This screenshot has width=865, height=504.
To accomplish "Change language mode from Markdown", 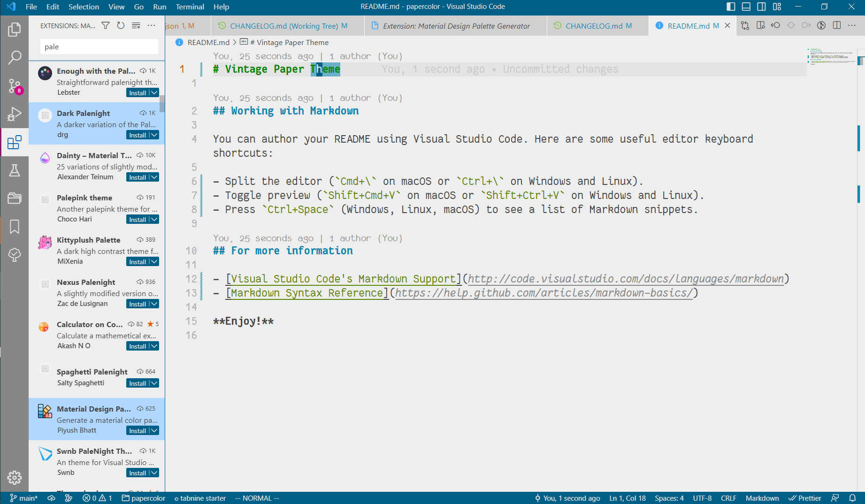I will [x=762, y=498].
